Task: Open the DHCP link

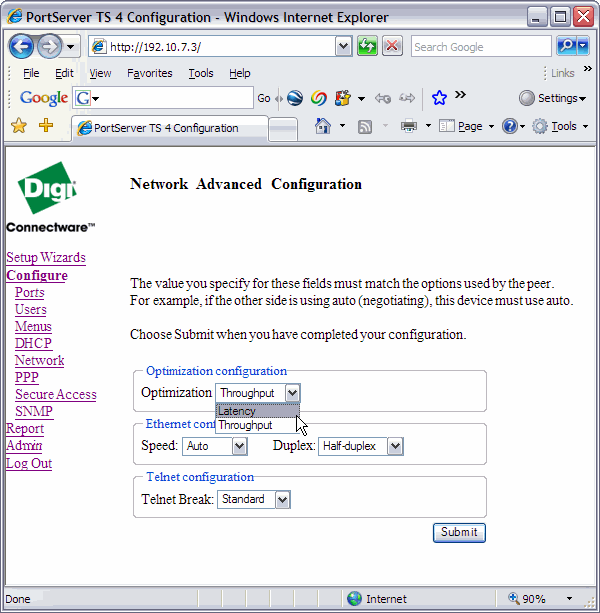Action: coord(33,343)
